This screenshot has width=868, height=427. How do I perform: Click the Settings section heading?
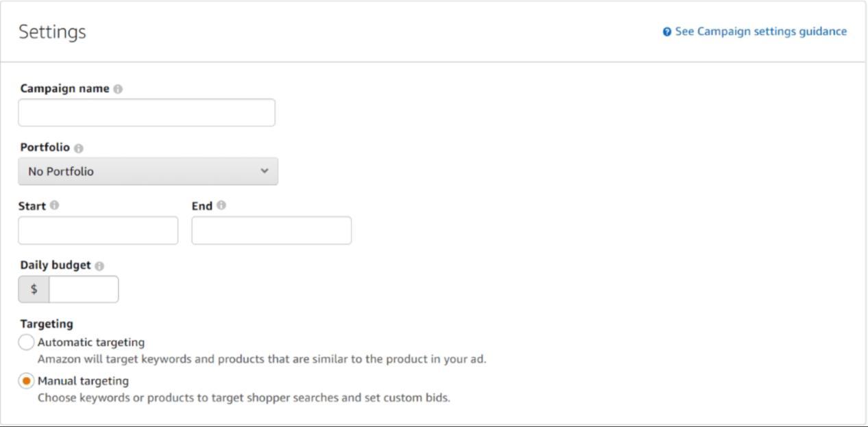coord(52,32)
